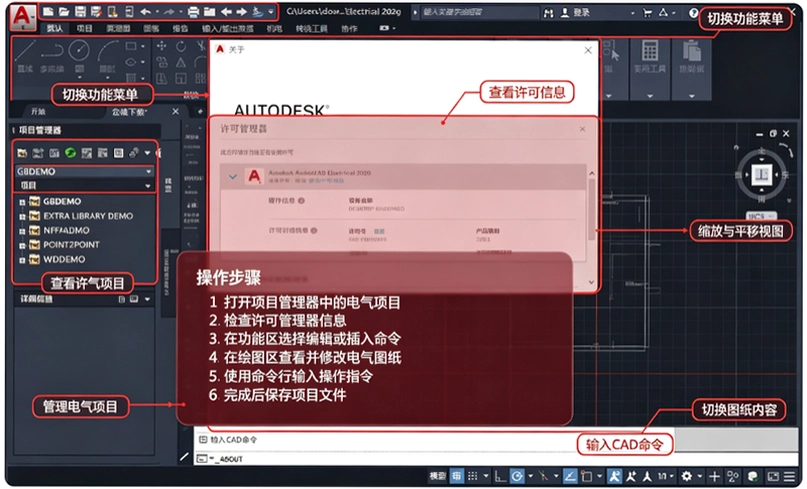The image size is (807, 489).
Task: Close the 许可管理器 license manager dialog
Action: [582, 129]
